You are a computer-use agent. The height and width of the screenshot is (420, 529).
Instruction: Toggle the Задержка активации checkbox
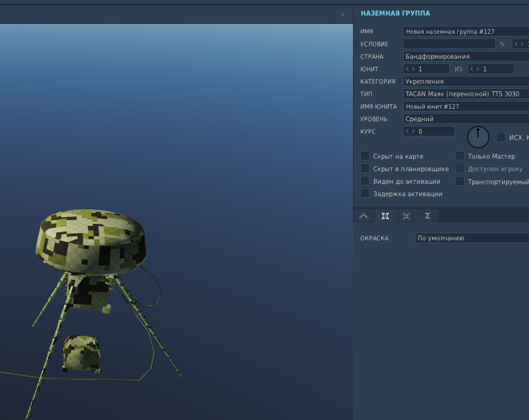(364, 193)
